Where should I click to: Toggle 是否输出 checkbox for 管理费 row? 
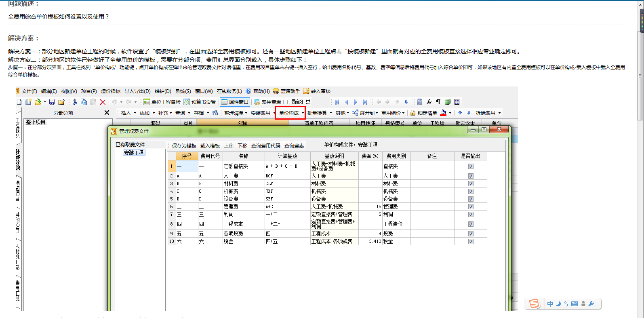point(471,206)
